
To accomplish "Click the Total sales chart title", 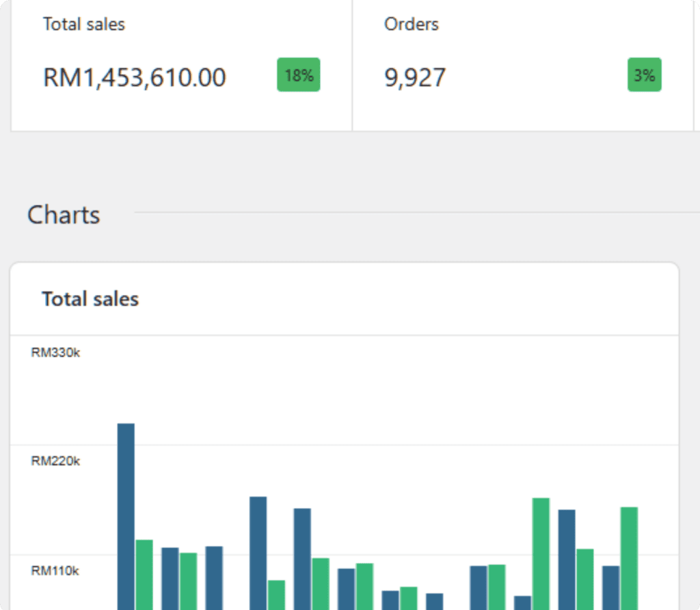I will tap(90, 299).
